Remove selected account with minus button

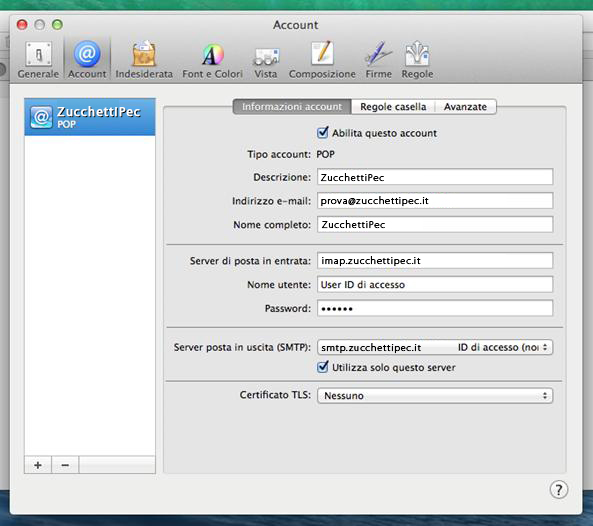[65, 465]
